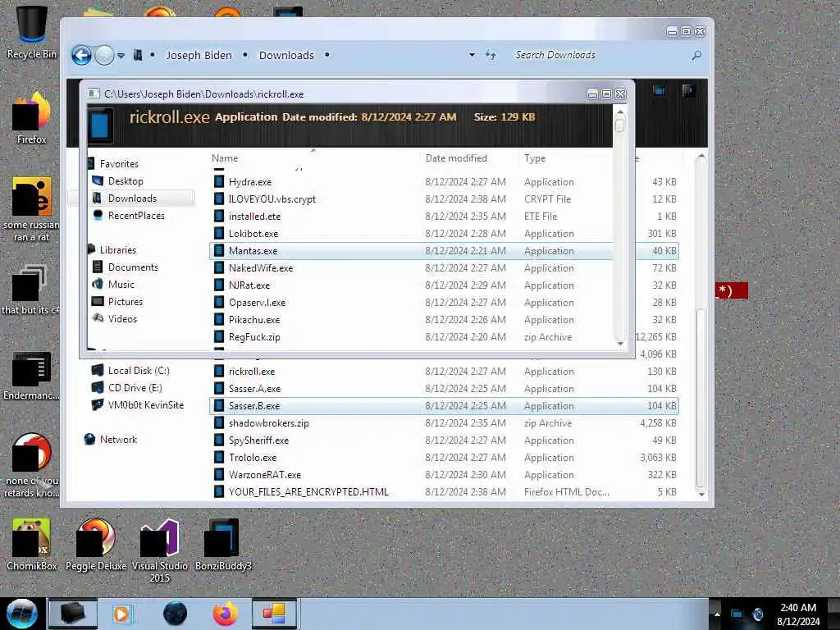Open the Recycle Bin desktop icon
The height and width of the screenshot is (630, 840).
coord(32,32)
